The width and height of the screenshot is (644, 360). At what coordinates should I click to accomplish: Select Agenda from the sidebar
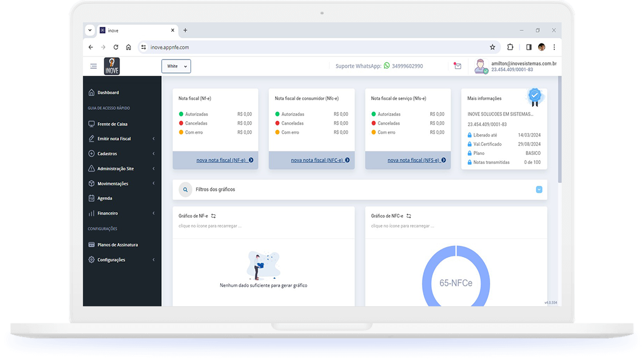coord(105,198)
